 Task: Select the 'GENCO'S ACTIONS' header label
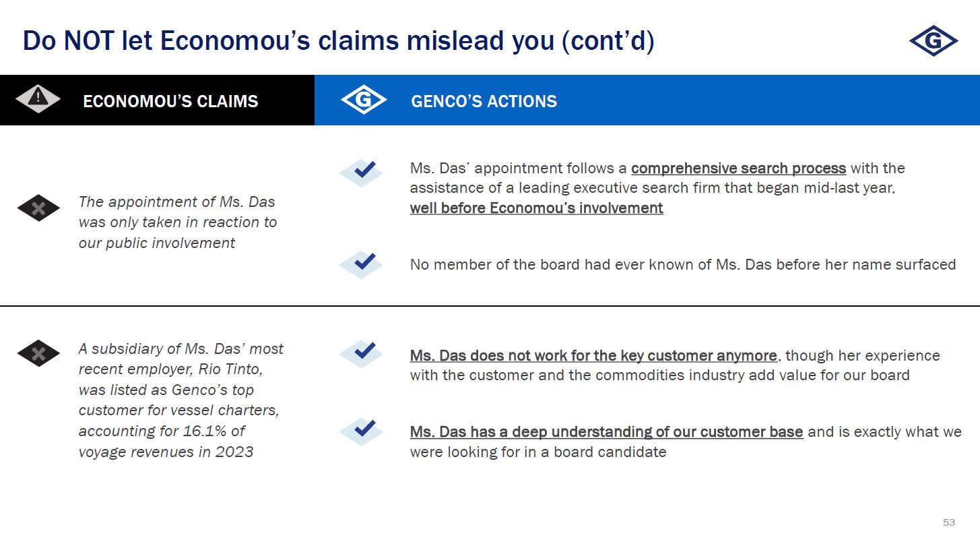484,101
